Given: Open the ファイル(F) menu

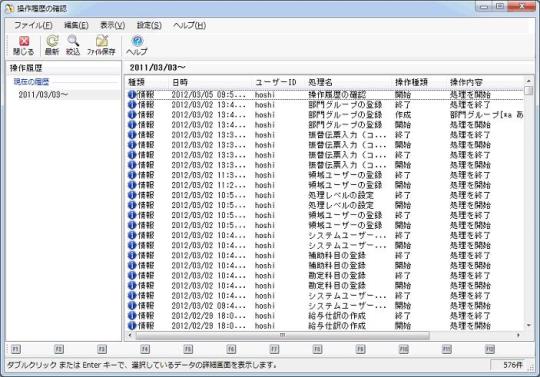Looking at the screenshot, I should click(33, 25).
